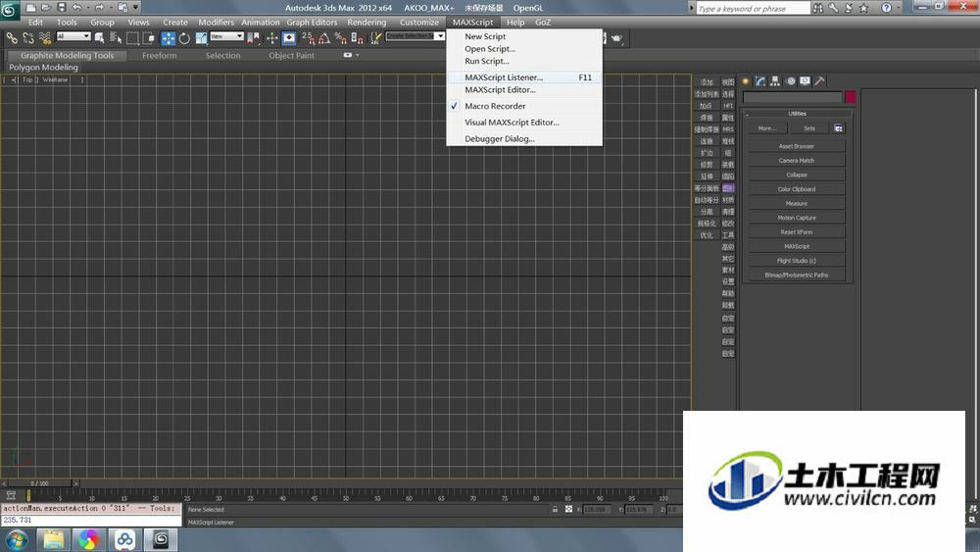Click the Selection Lock toggle padlock
Screen dimensions: 980x552
click(555, 510)
